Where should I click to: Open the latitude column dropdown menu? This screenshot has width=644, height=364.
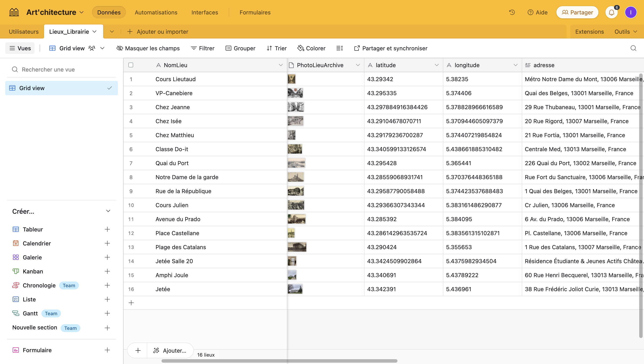click(x=437, y=65)
